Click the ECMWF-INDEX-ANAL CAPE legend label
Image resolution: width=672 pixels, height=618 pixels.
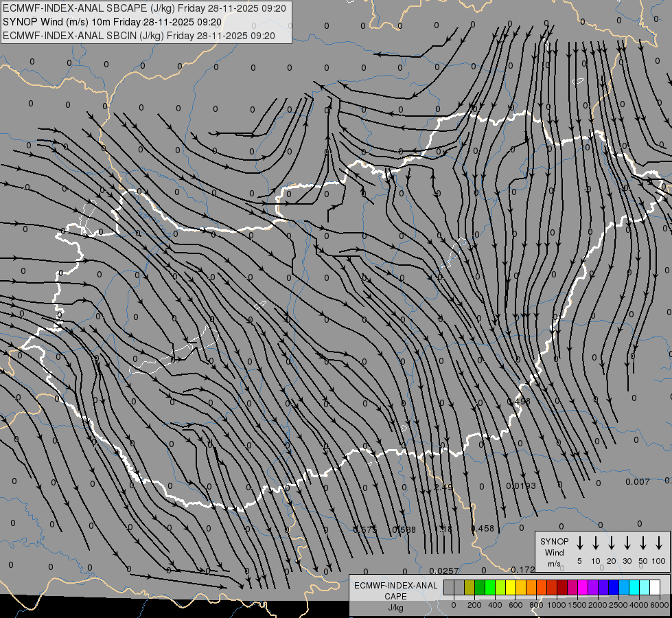click(x=395, y=596)
